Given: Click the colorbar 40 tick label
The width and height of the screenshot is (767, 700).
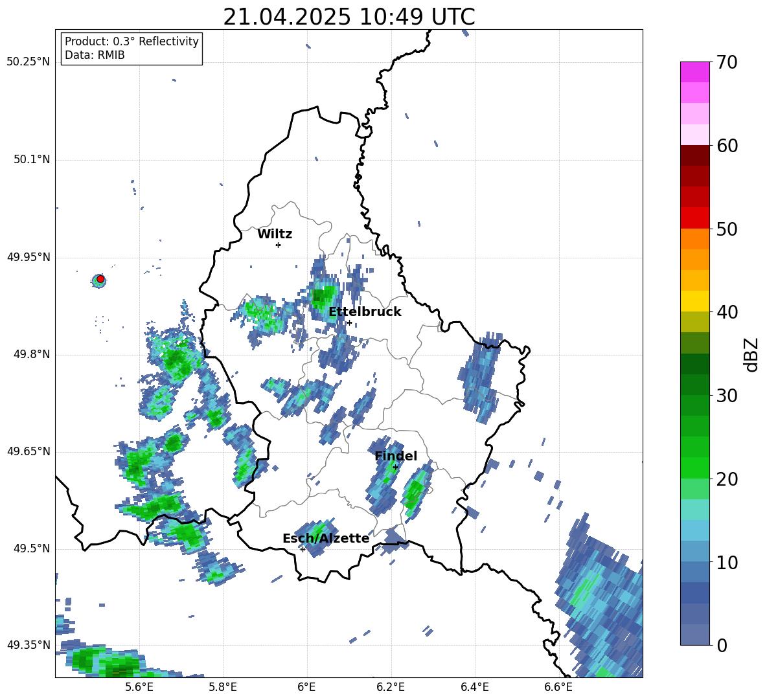Looking at the screenshot, I should coord(727,312).
